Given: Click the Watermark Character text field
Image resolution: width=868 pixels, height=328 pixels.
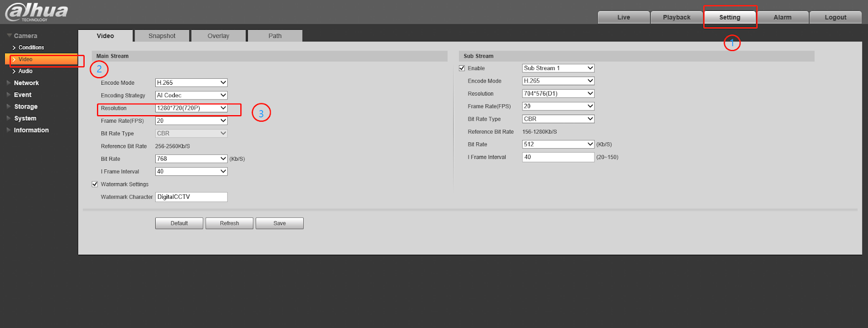Looking at the screenshot, I should [x=191, y=197].
